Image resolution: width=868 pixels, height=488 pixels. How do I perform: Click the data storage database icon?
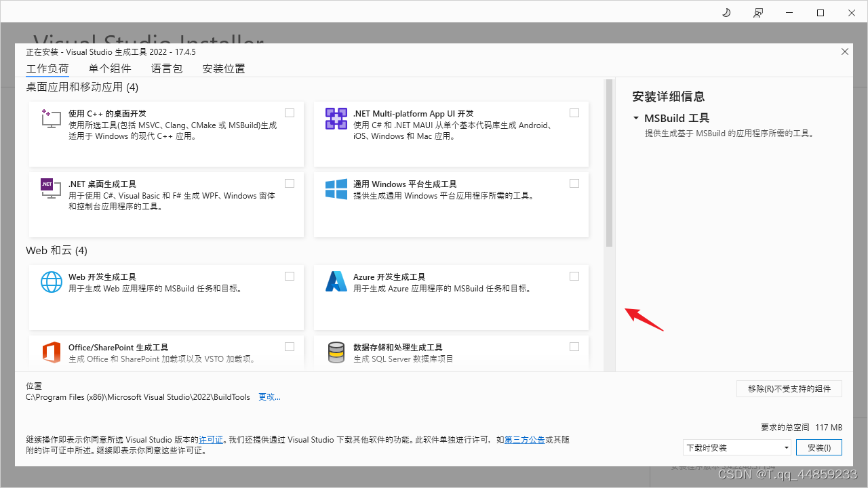coord(336,352)
